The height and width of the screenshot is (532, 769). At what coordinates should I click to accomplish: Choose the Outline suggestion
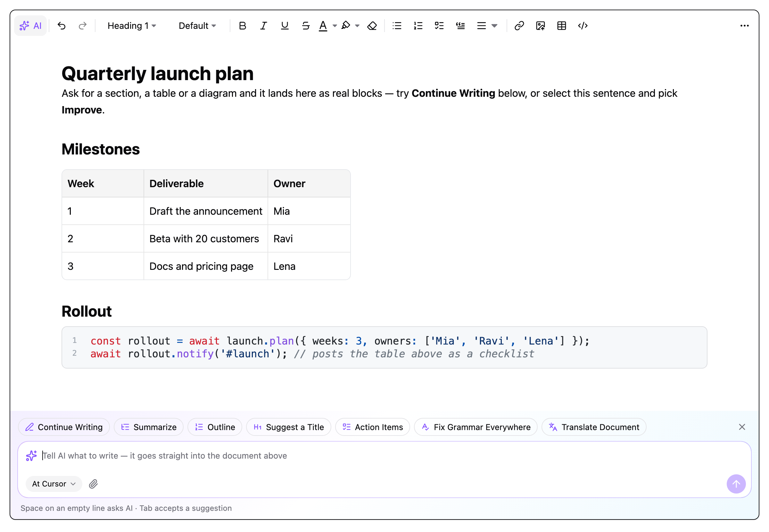point(215,427)
